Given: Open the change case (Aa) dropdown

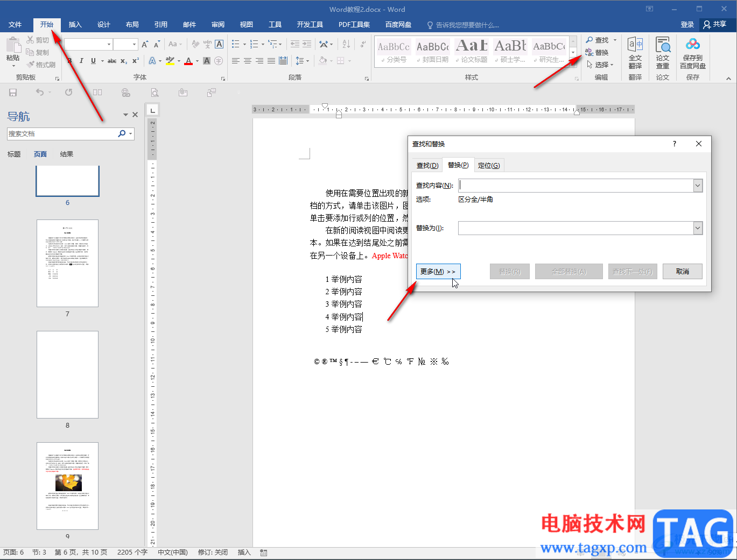Looking at the screenshot, I should (x=175, y=44).
